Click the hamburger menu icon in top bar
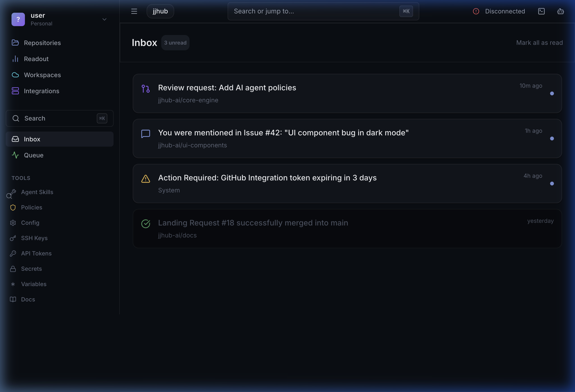The width and height of the screenshot is (575, 392). coord(134,12)
